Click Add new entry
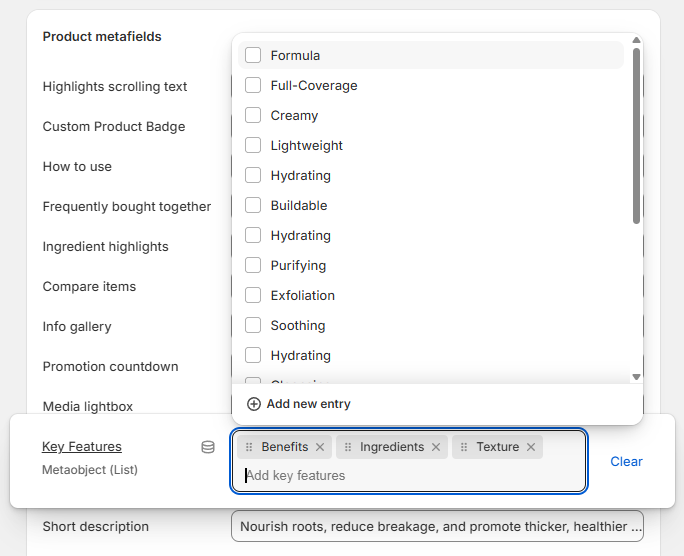The width and height of the screenshot is (684, 556). [299, 404]
